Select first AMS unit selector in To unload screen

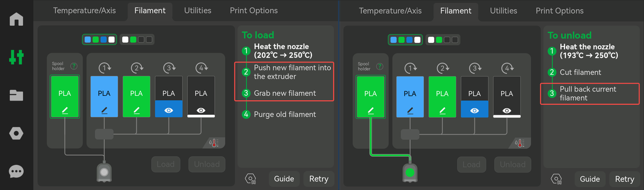pos(406,39)
